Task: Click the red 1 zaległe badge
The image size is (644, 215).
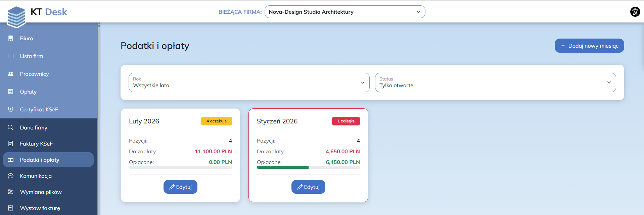Action: tap(346, 121)
